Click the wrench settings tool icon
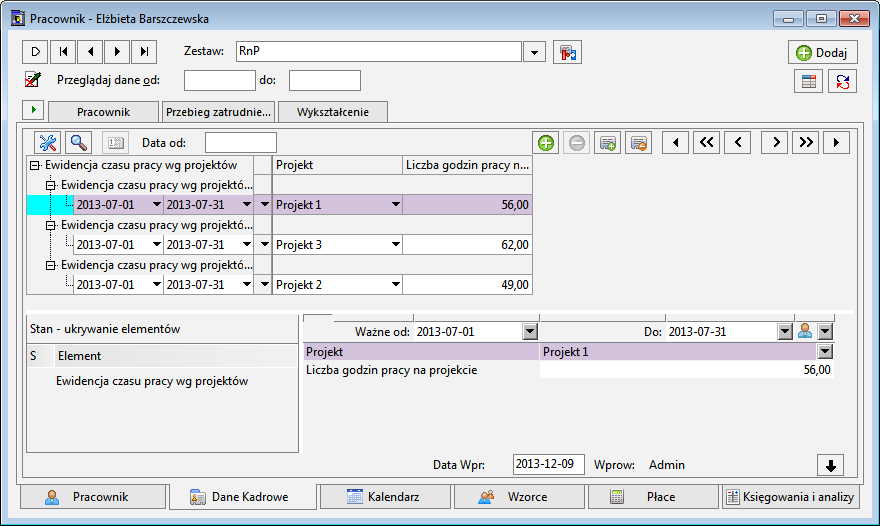The height and width of the screenshot is (526, 880). 48,143
